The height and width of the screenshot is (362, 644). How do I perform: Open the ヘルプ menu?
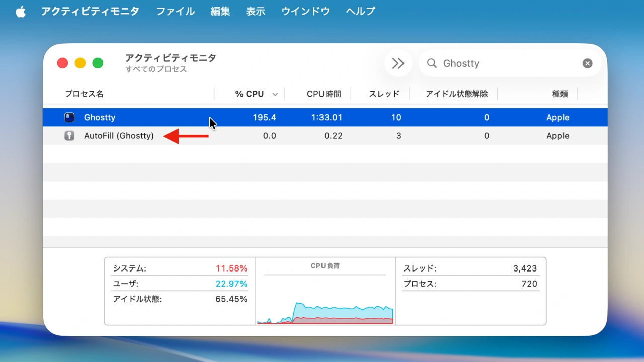click(x=360, y=11)
